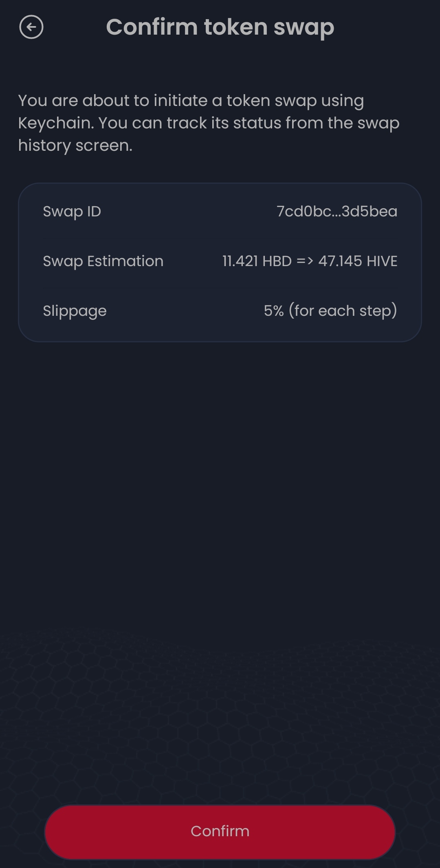Screen dimensions: 440x868
Task: Click the 47.145 HIVE amount
Action: coord(358,261)
